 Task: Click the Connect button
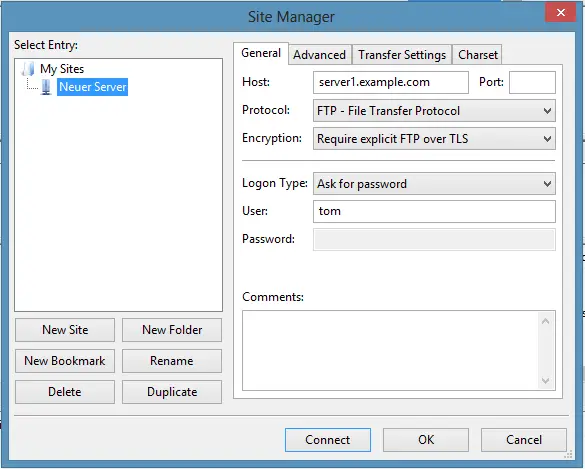click(x=328, y=440)
